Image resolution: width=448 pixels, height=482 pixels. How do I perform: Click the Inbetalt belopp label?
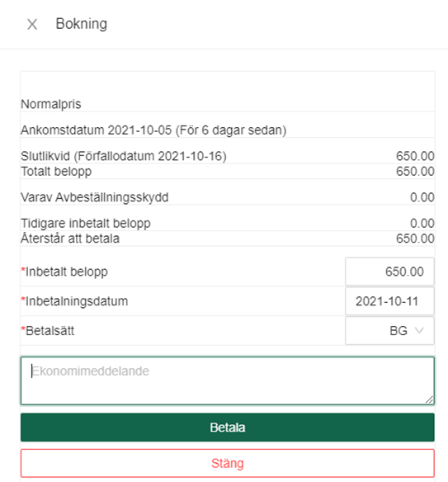click(64, 272)
